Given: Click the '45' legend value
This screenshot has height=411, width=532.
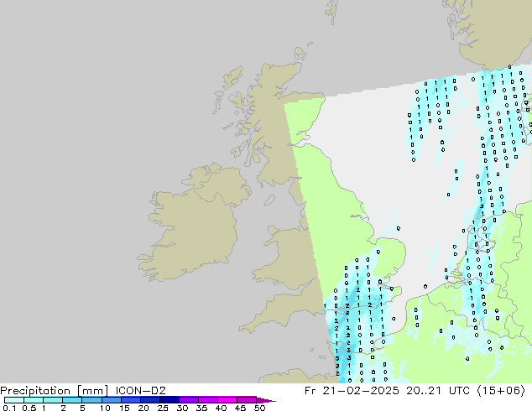Looking at the screenshot, I should click(x=240, y=408).
